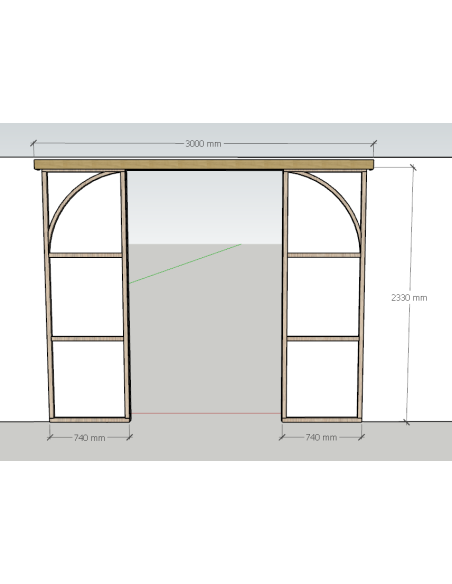Screen dimensions: 452x584
Task: Select lower shelf of right unit
Action: pos(323,339)
